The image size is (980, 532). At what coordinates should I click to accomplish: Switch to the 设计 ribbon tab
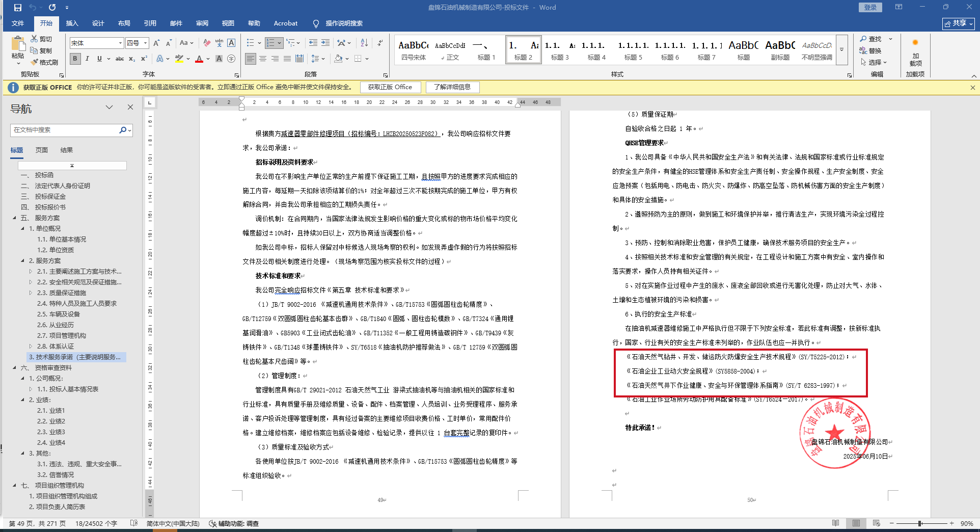[x=98, y=23]
